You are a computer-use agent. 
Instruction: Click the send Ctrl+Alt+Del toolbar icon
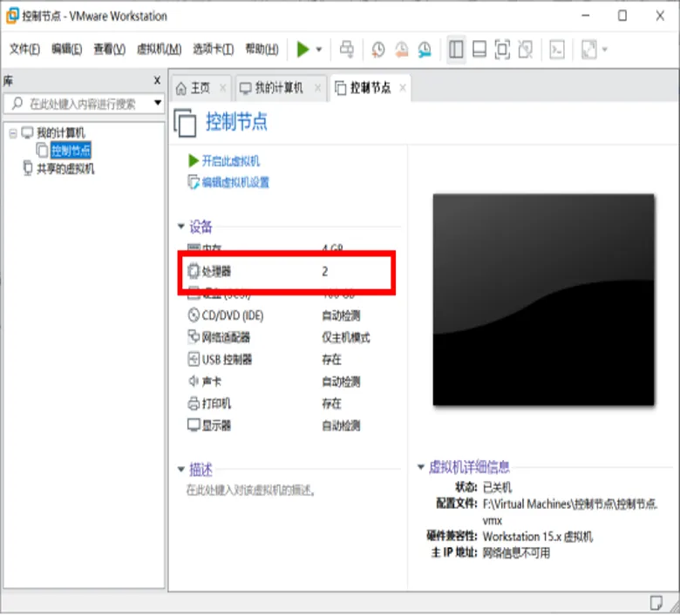346,50
